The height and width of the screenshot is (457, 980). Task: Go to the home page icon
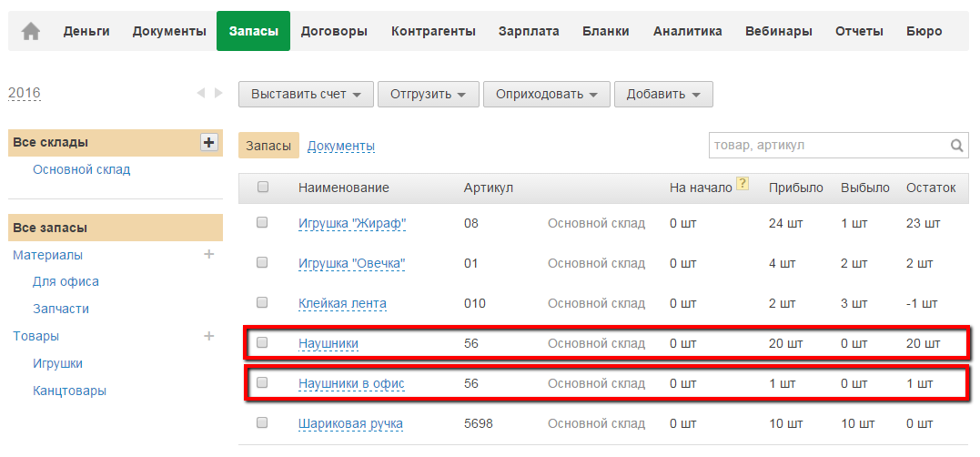pyautogui.click(x=31, y=31)
